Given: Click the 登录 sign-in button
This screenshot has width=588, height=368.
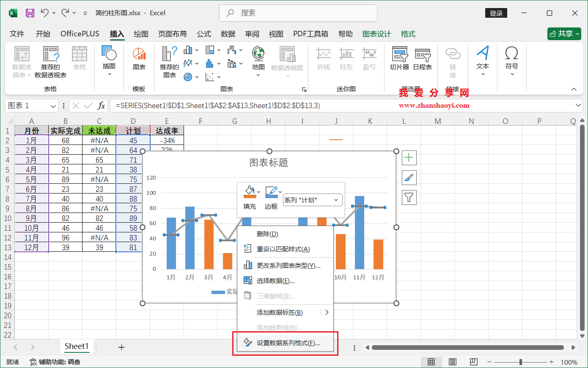Looking at the screenshot, I should pyautogui.click(x=496, y=13).
